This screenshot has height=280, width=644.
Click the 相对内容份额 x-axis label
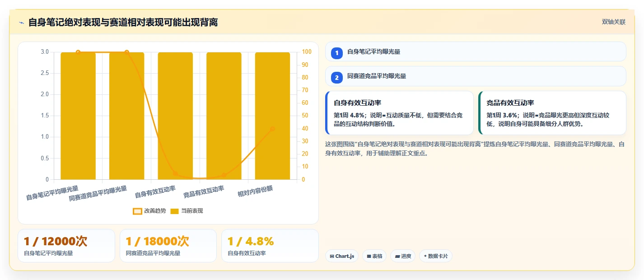click(256, 191)
